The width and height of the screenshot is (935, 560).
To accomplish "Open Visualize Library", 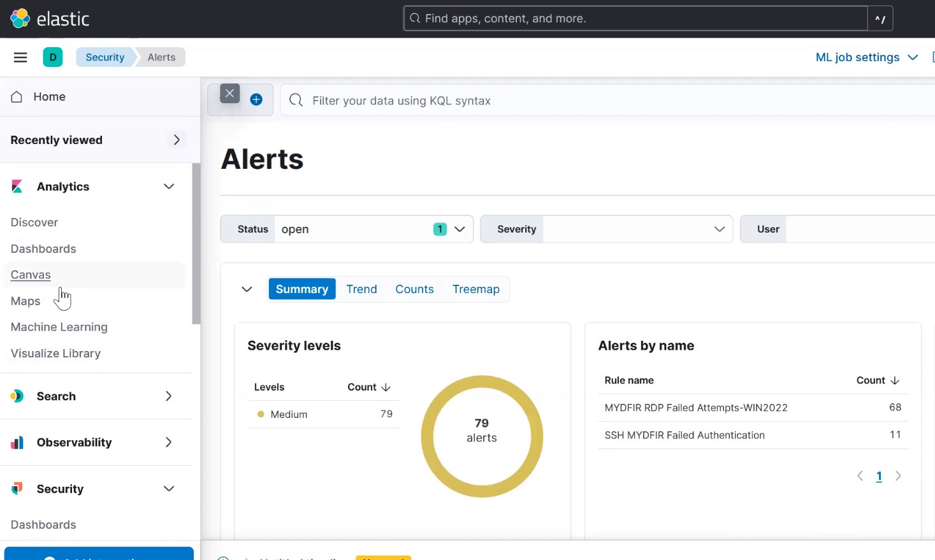I will coord(55,353).
